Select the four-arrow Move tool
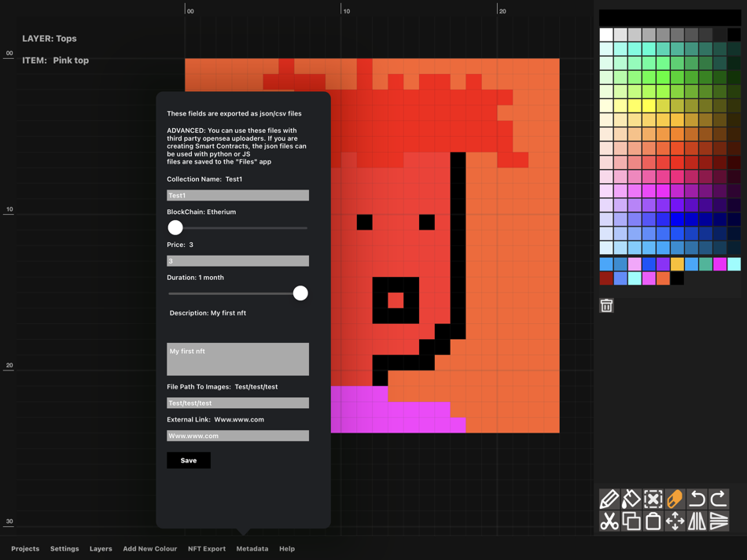The image size is (747, 560). (675, 521)
